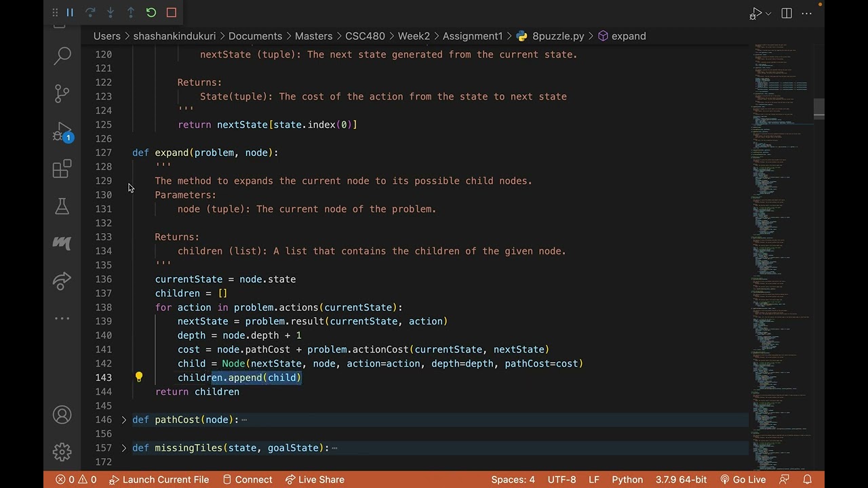Select language mode Python
The height and width of the screenshot is (488, 868).
point(627,479)
